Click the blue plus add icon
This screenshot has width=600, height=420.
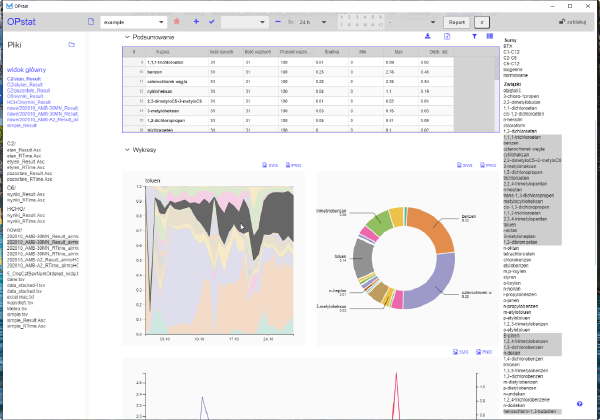point(196,21)
